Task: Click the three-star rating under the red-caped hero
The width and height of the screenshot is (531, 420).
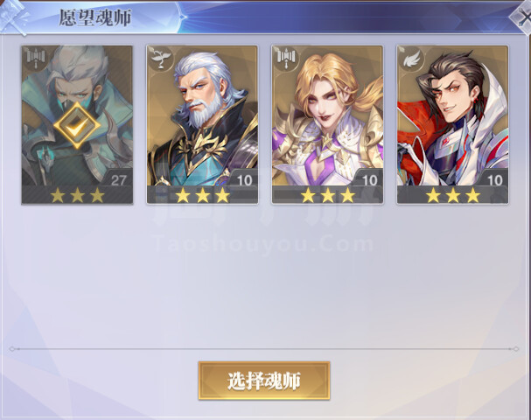Action: click(453, 195)
